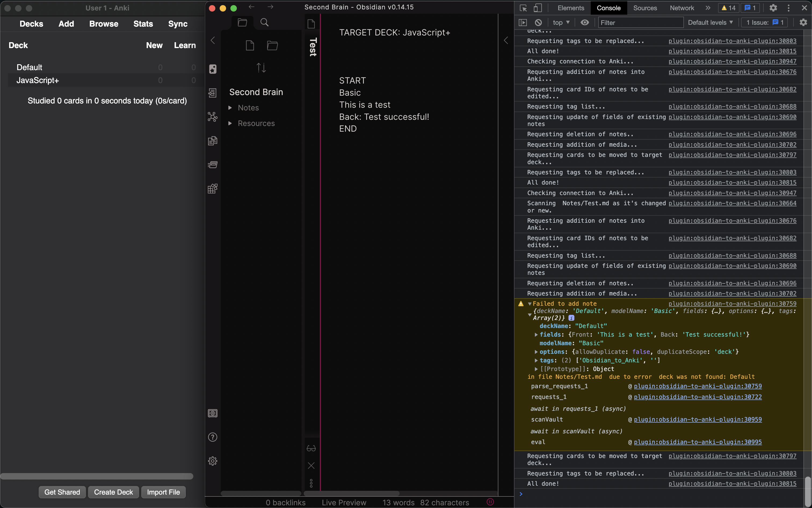Open the Default levels dropdown

[710, 23]
